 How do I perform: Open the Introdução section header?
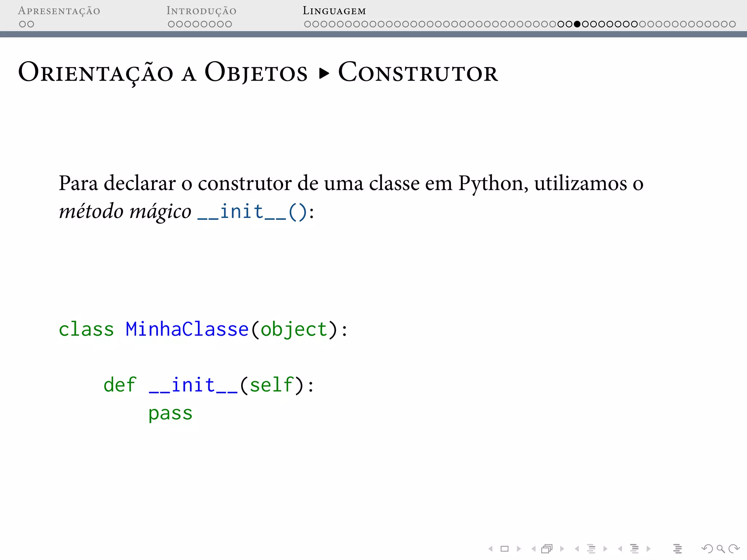201,11
